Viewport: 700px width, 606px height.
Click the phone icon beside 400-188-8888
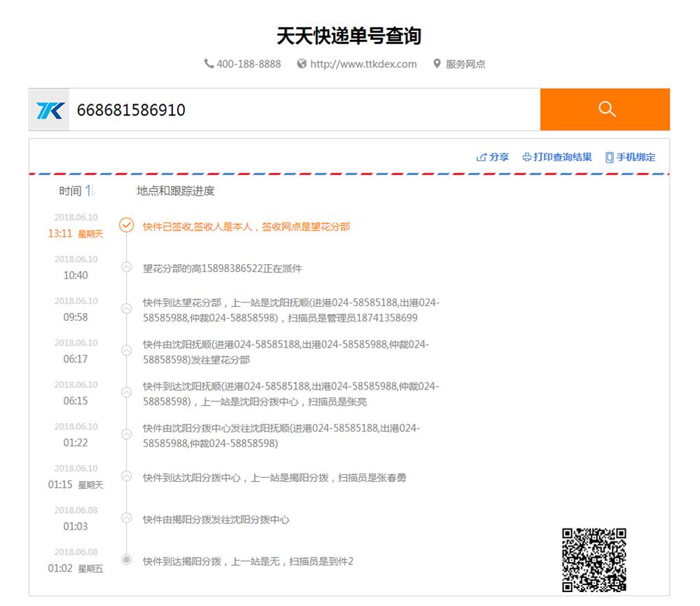coord(209,64)
